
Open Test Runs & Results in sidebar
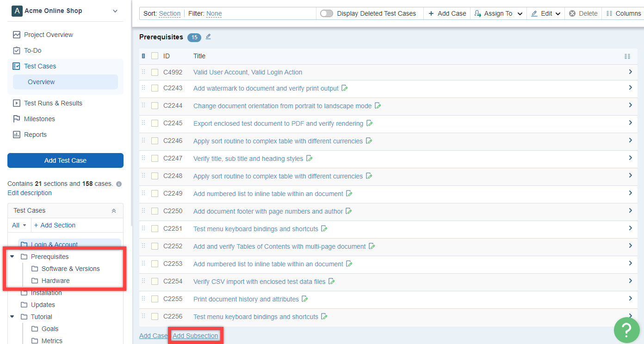[x=53, y=103]
